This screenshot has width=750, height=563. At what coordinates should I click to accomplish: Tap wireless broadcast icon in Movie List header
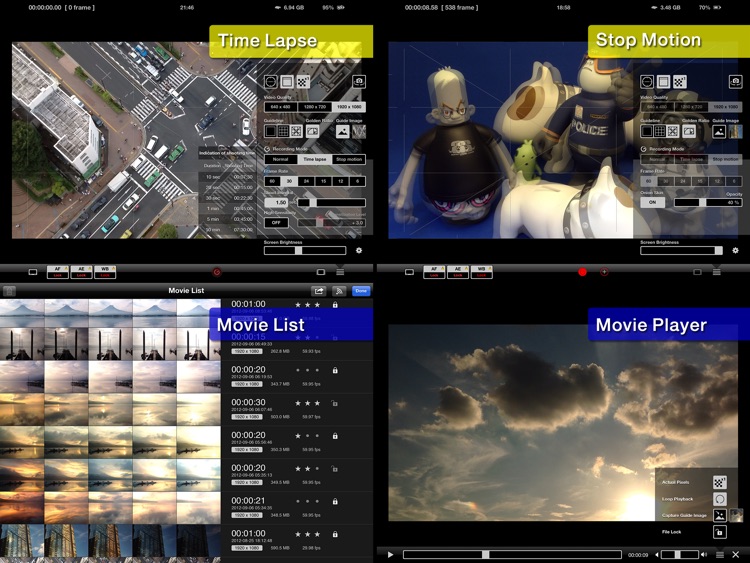pyautogui.click(x=339, y=291)
